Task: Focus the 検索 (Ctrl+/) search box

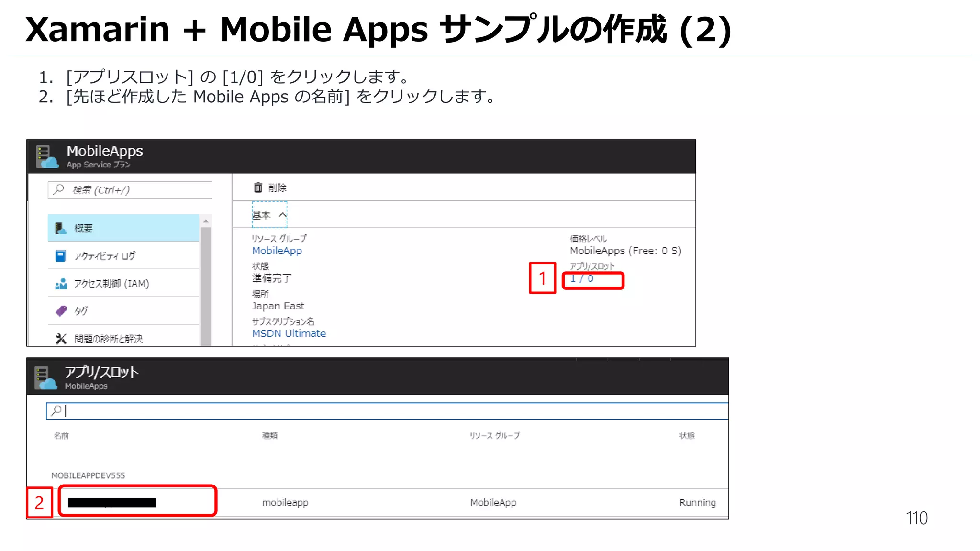Action: [130, 190]
